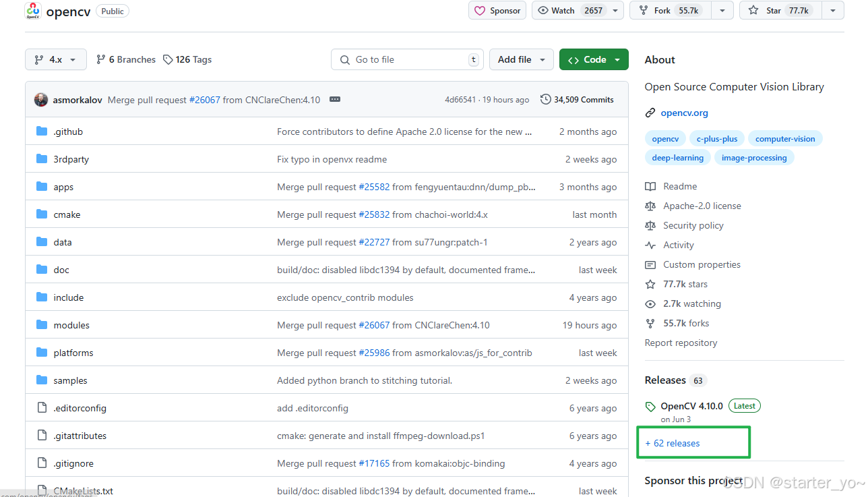Open the 3rdparty folder icon
Screen dimensions: 868x497
pyautogui.click(x=42, y=159)
